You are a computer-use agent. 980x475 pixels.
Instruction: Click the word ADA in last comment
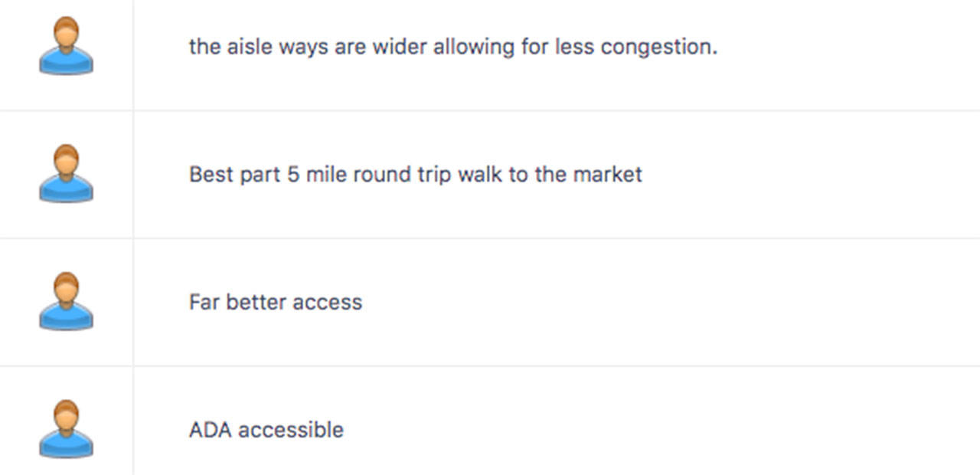coord(210,430)
